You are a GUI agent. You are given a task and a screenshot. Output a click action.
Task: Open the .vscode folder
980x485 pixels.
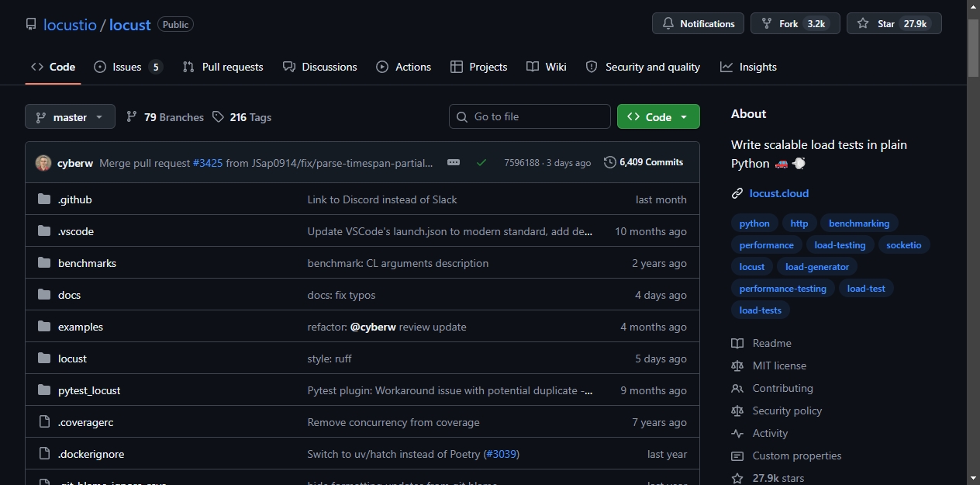click(x=76, y=231)
